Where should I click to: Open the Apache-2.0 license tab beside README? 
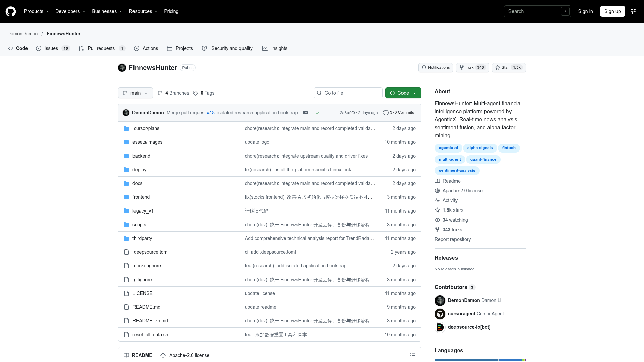(x=185, y=355)
